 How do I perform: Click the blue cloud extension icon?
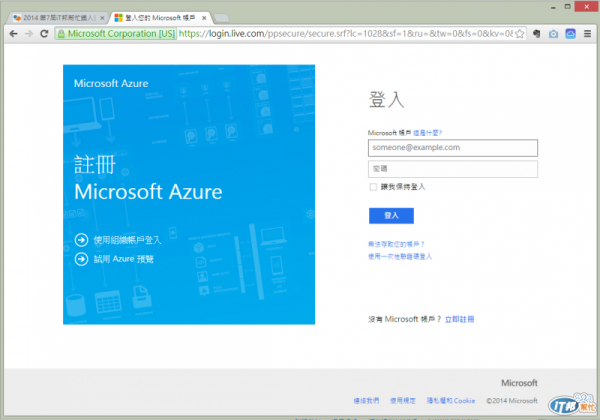tap(571, 34)
